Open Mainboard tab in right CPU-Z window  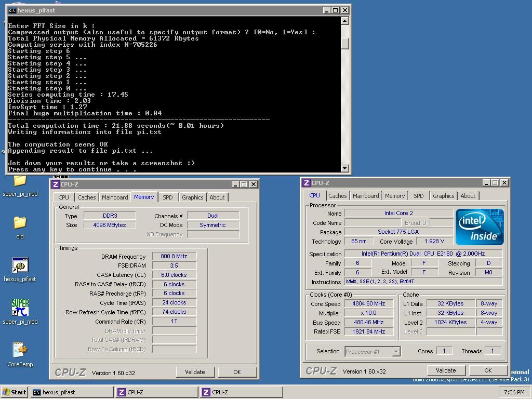366,196
